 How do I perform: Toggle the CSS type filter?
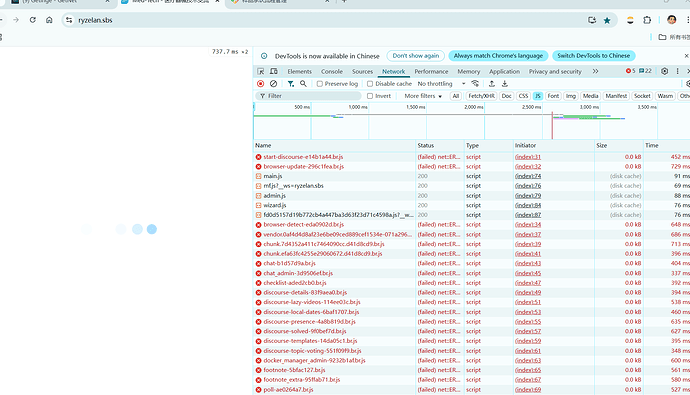[x=523, y=96]
